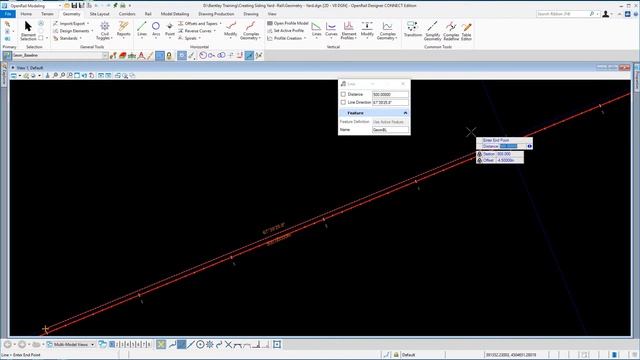This screenshot has height=360, width=640.
Task: Open the Geom_Baseline feature definition combo box
Action: pos(60,56)
